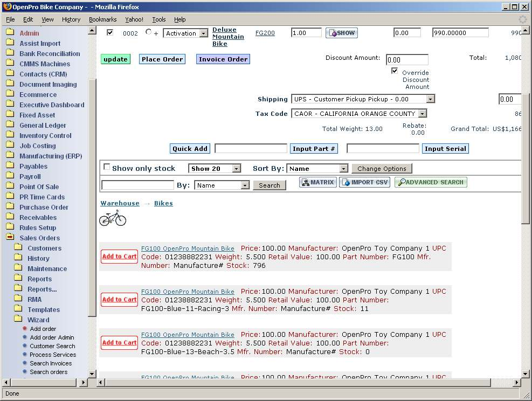
Task: Click the Admin folder icon in sidebar
Action: click(10, 33)
